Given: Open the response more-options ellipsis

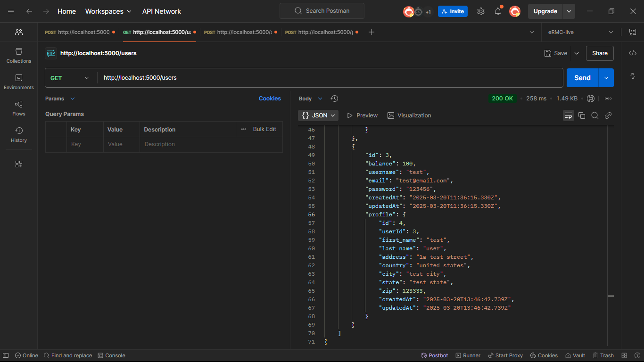Looking at the screenshot, I should (608, 99).
